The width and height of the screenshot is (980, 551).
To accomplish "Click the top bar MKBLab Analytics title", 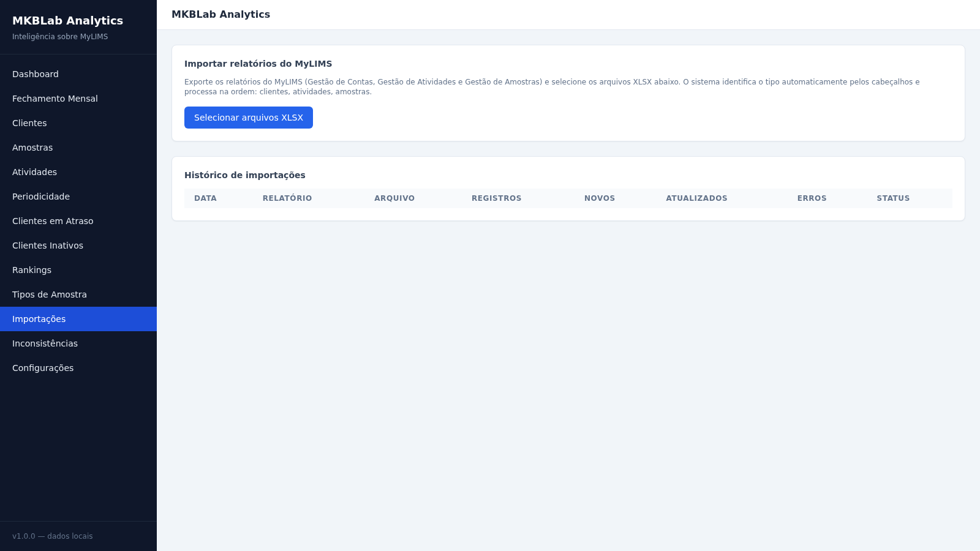I will point(221,15).
